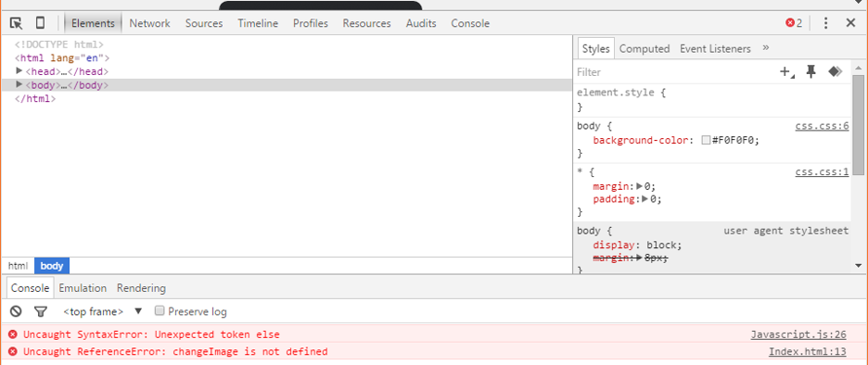The width and height of the screenshot is (868, 365).
Task: Expand the body element node
Action: coord(19,84)
